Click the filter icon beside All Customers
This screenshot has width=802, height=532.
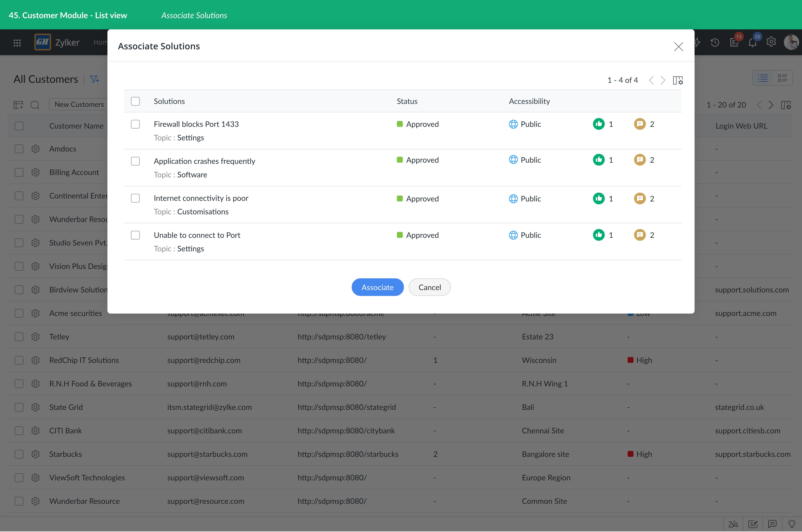(95, 79)
